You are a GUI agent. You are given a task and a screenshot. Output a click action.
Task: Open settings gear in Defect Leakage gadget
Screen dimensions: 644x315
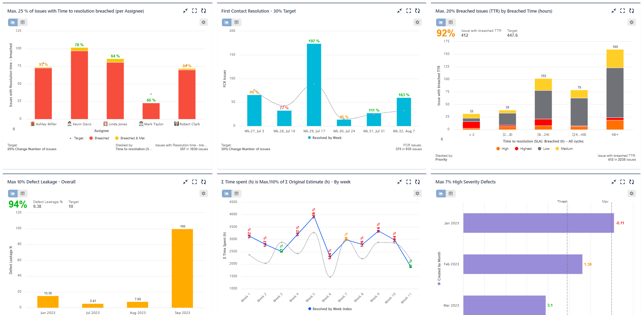(x=203, y=194)
